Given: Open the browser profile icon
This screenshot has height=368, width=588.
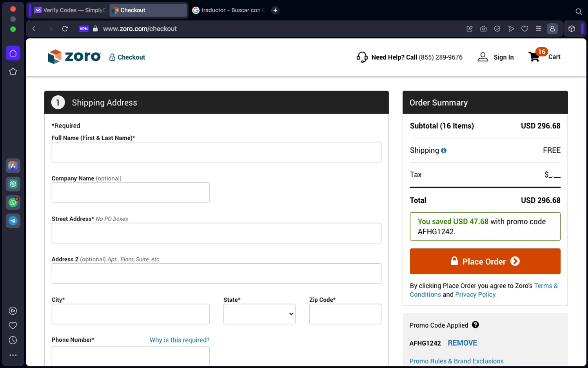Looking at the screenshot, I should click(x=552, y=29).
